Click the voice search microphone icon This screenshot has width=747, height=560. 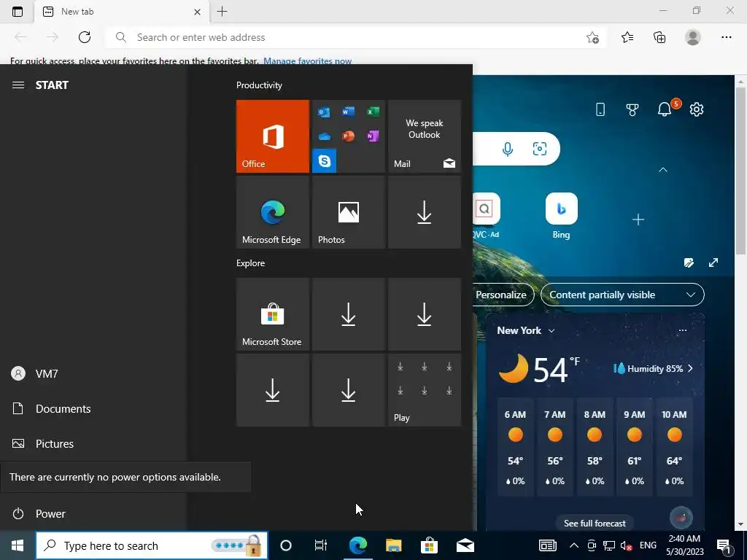click(508, 149)
